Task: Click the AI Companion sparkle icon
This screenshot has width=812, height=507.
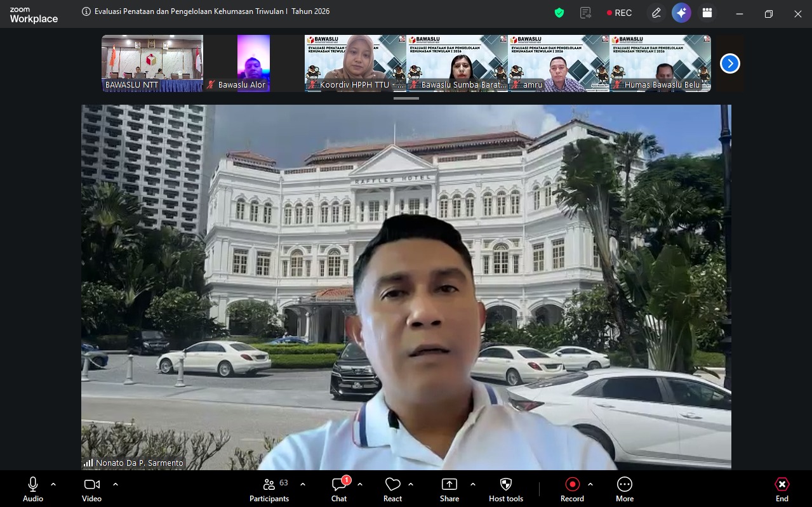Action: click(x=681, y=13)
